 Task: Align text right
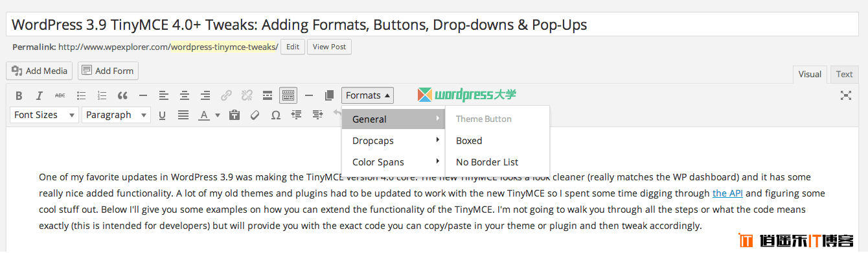pyautogui.click(x=205, y=96)
